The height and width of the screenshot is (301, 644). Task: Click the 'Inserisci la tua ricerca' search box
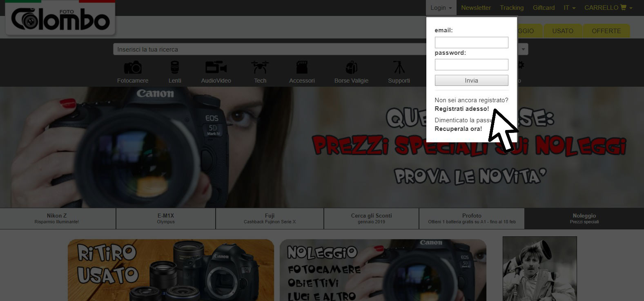[270, 49]
